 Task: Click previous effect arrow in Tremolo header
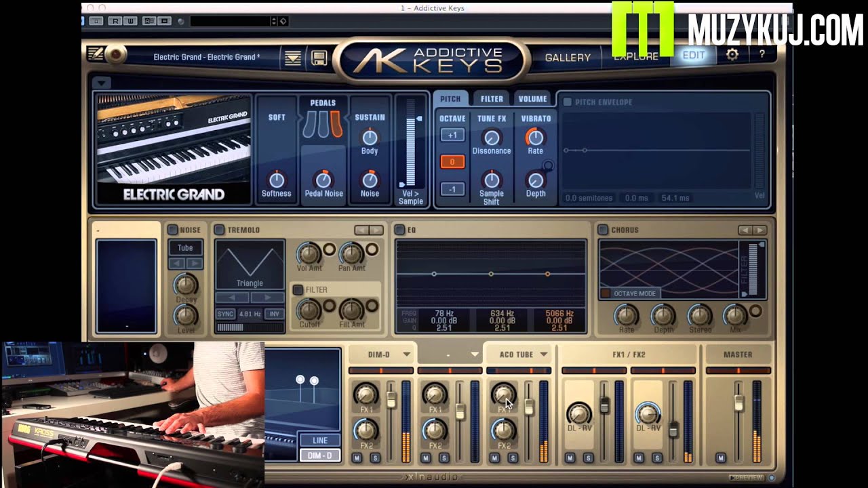coord(362,230)
